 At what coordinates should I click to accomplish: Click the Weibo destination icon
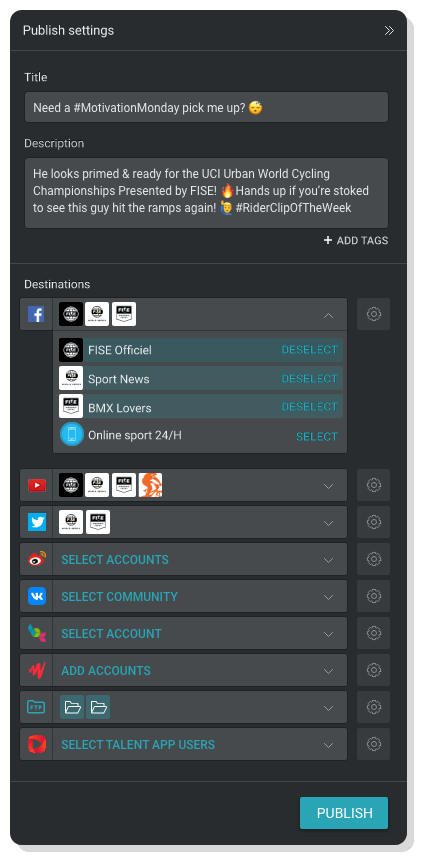(x=37, y=559)
